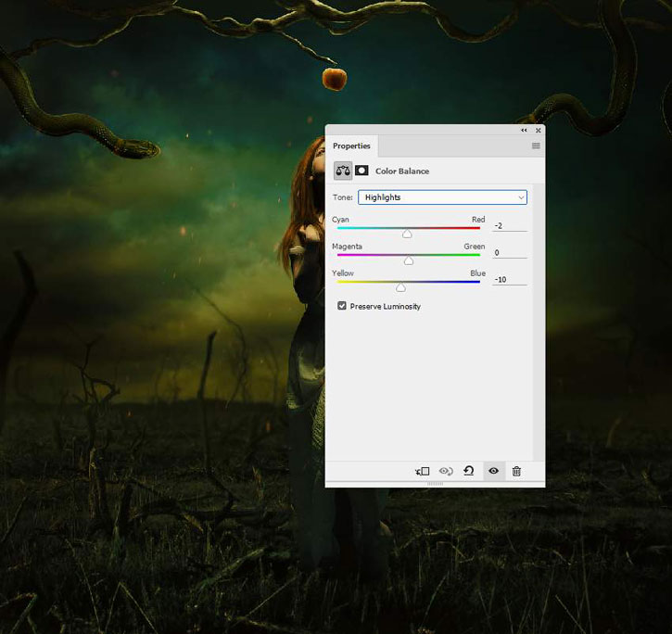Click the 'Cyan' label
672x634 pixels.
pyautogui.click(x=340, y=220)
